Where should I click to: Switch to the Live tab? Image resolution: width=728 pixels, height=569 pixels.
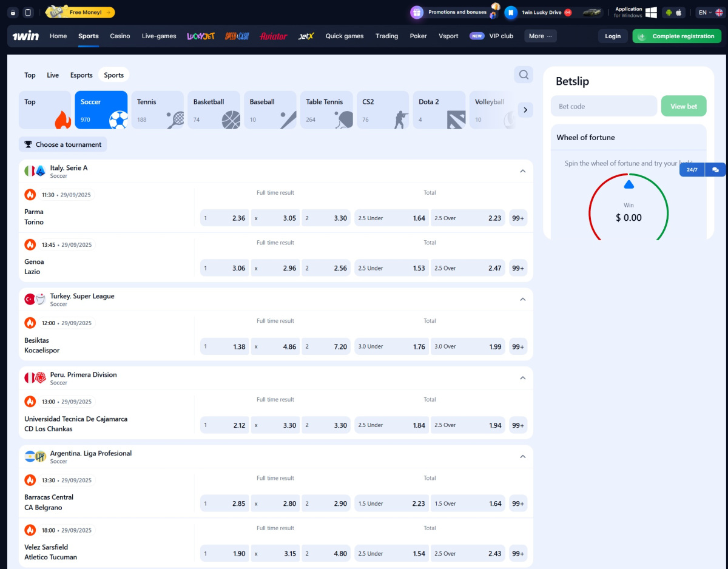[52, 75]
